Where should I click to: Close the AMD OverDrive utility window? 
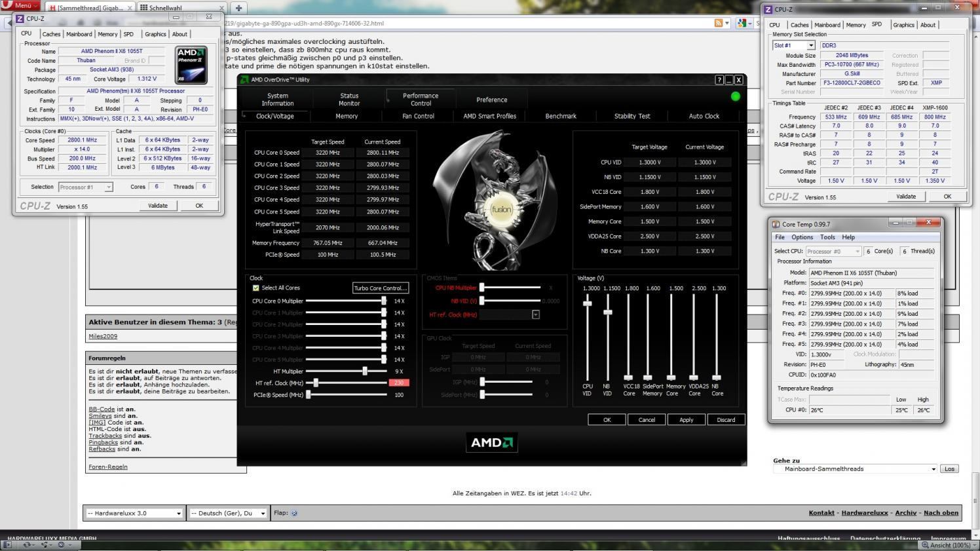[738, 80]
